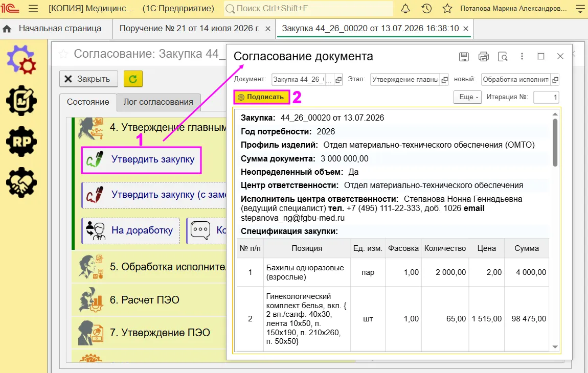This screenshot has width=588, height=373.
Task: Open sidebar RP gear section icon
Action: 21,142
